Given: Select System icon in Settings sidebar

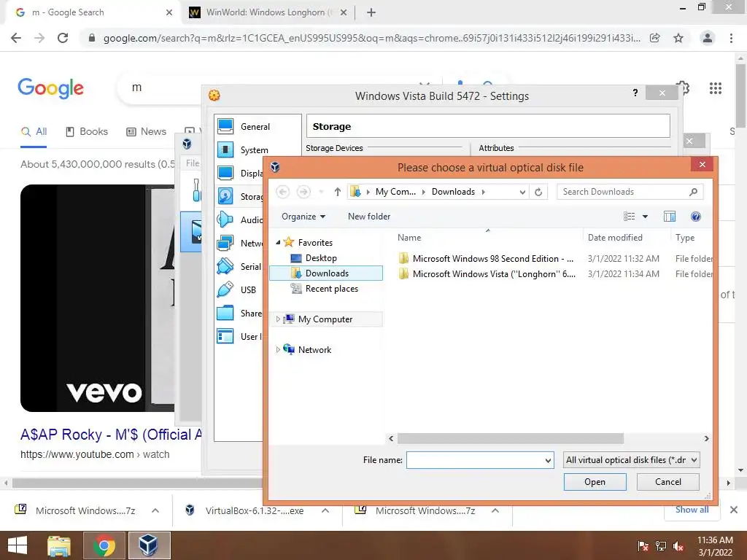Looking at the screenshot, I should click(225, 149).
